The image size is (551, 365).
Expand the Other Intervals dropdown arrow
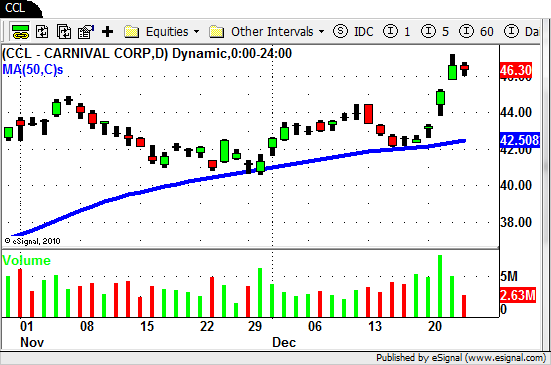coord(321,32)
